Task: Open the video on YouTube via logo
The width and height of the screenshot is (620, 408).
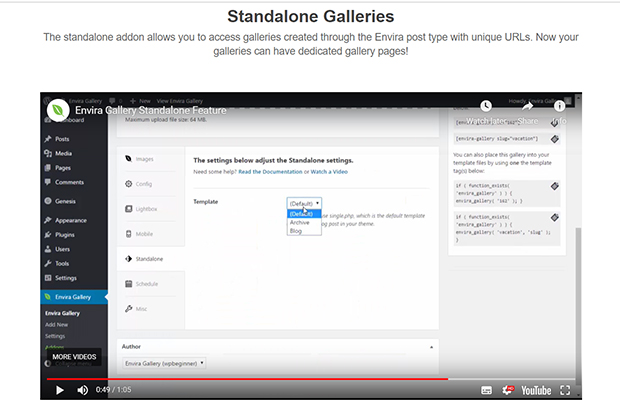Action: click(536, 391)
